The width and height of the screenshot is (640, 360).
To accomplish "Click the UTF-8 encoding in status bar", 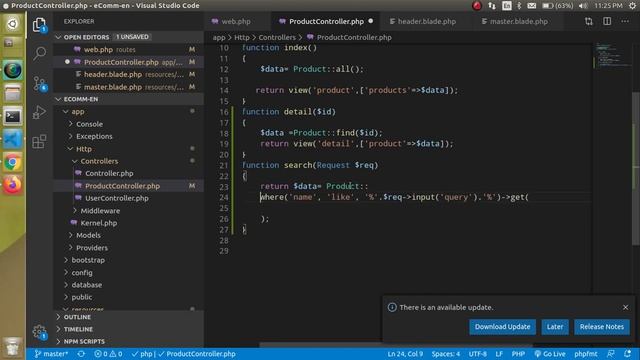I will (x=478, y=354).
